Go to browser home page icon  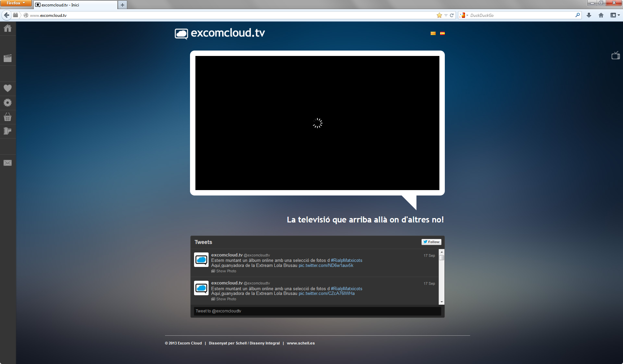(601, 15)
